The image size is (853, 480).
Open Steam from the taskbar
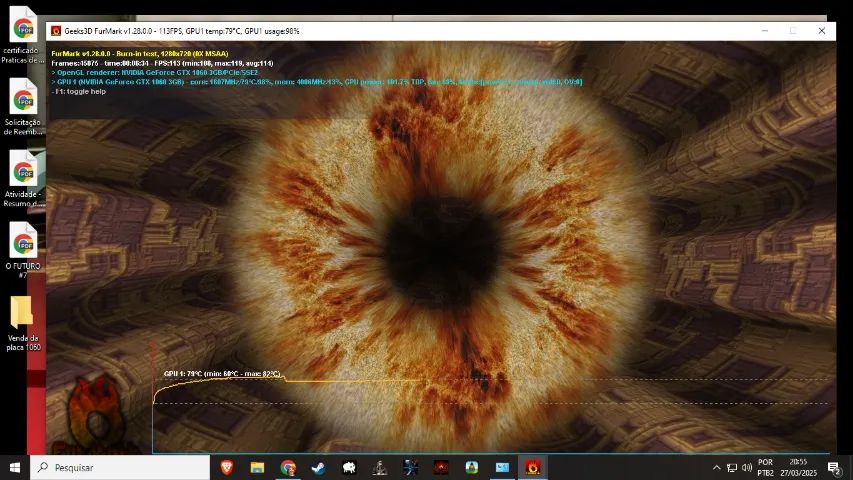(318, 467)
